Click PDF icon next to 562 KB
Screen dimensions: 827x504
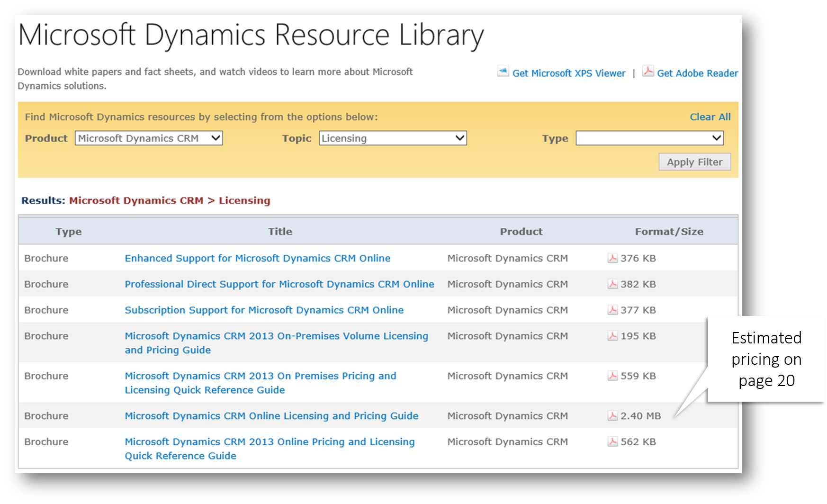(x=612, y=441)
